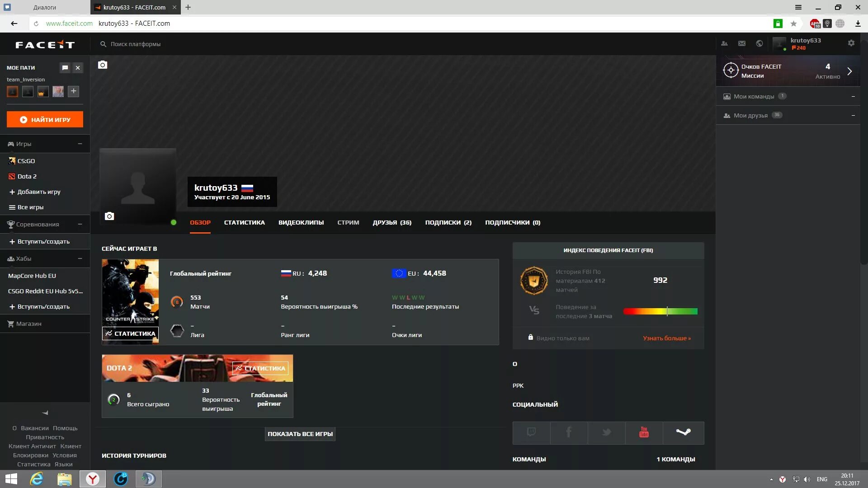Click the FBI behavior color bar

pos(660,311)
